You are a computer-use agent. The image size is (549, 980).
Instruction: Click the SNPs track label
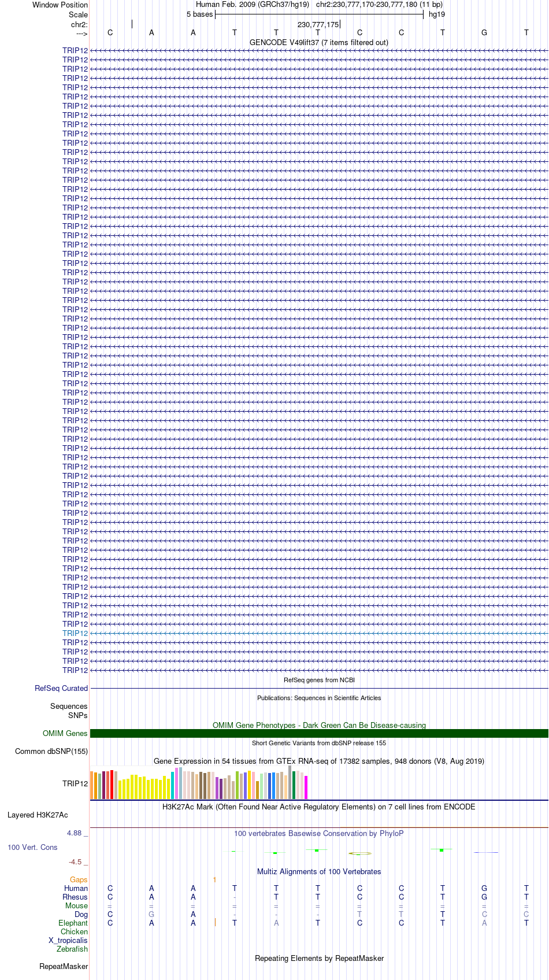pyautogui.click(x=78, y=716)
